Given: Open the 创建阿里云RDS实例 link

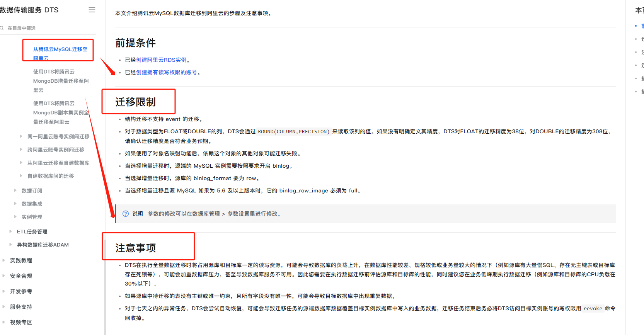Looking at the screenshot, I should tap(161, 60).
